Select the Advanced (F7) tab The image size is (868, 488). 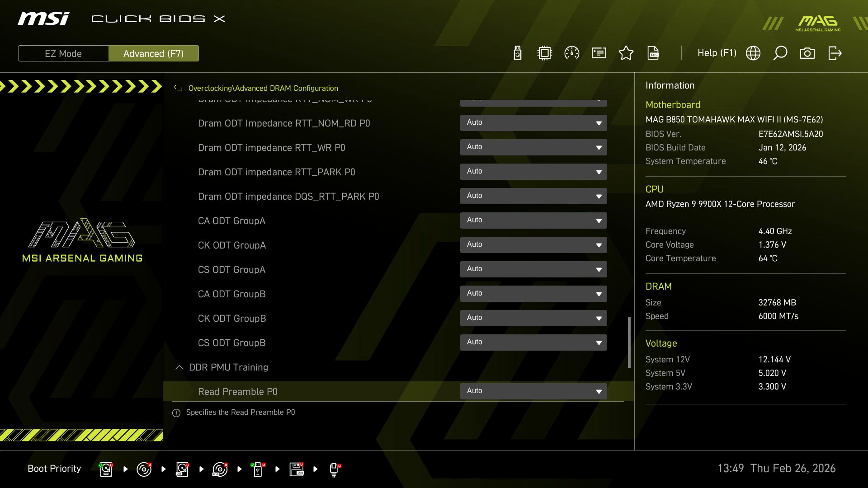coord(154,53)
